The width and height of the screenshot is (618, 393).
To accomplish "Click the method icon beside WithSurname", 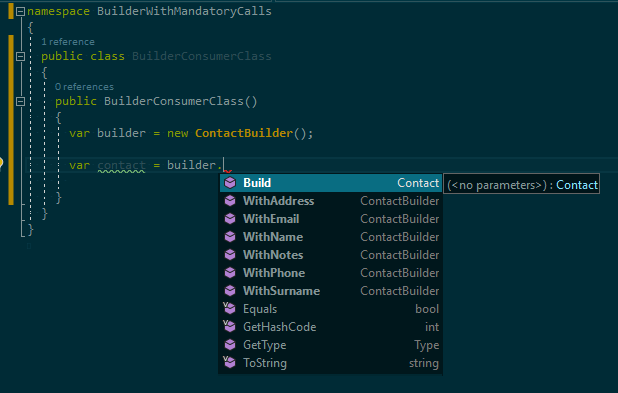I will [x=230, y=291].
